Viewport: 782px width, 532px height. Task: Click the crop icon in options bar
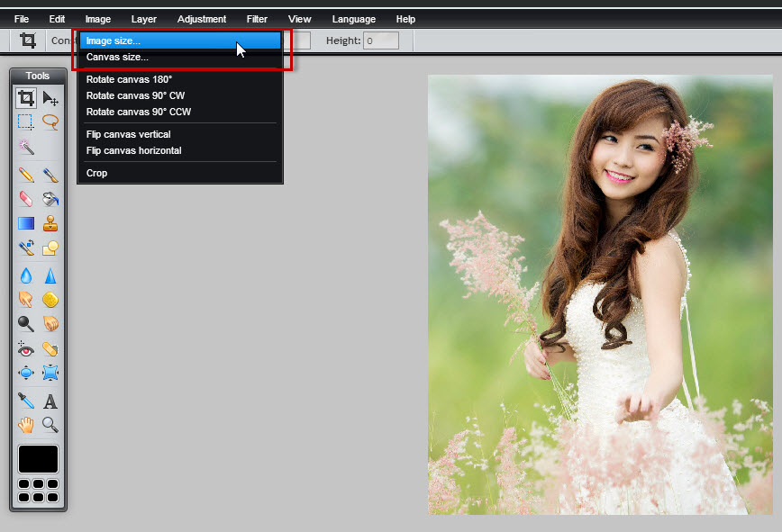(x=28, y=40)
